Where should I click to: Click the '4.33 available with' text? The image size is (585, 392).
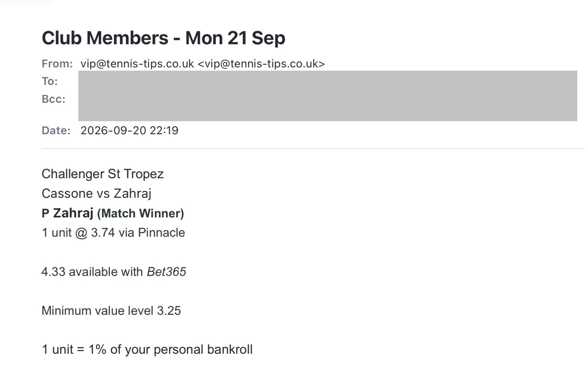(x=92, y=272)
